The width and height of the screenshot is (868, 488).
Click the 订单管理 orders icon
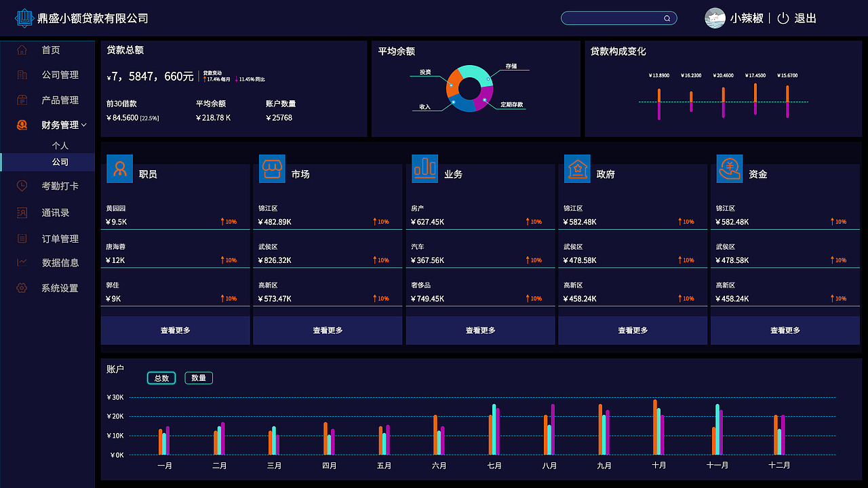coord(22,238)
